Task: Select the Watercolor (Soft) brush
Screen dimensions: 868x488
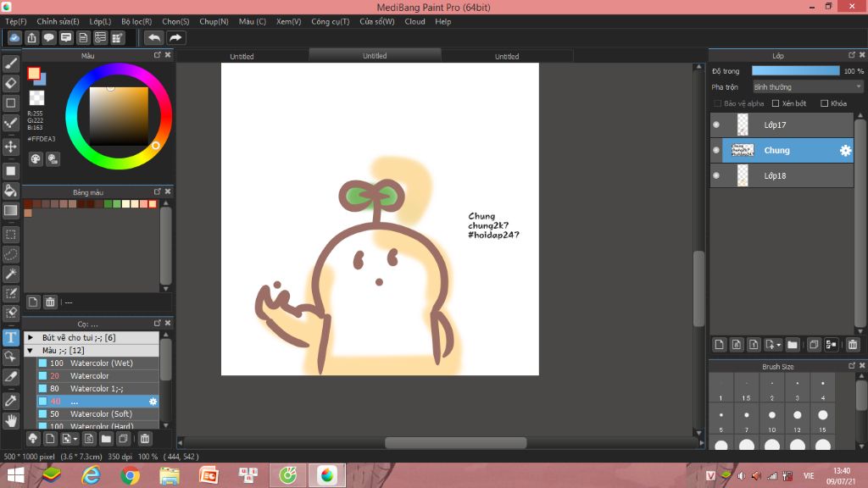Action: (x=98, y=413)
